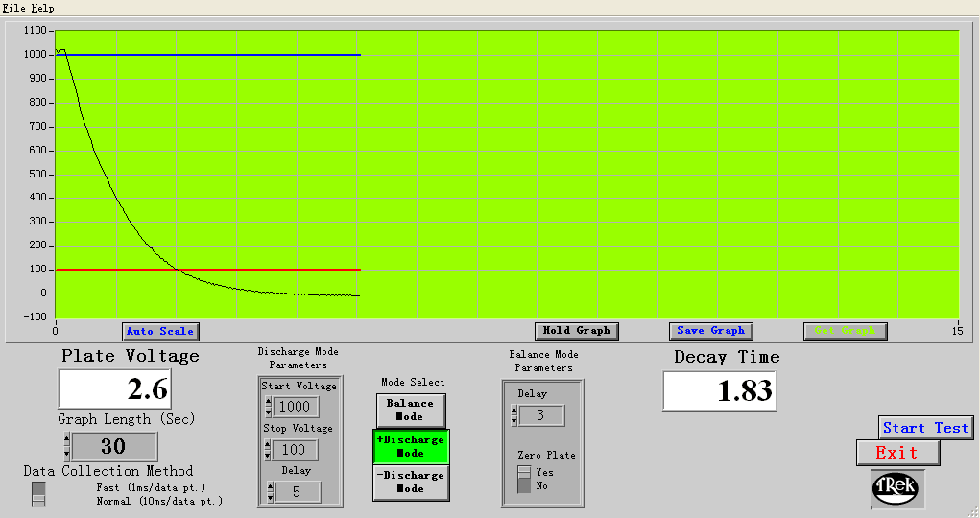Toggle the Zero Plate Yes/No switch

[523, 479]
